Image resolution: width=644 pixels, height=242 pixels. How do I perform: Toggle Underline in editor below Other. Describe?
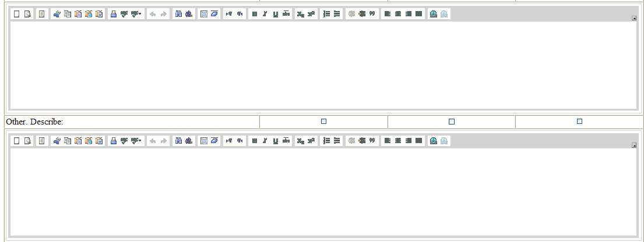[276, 141]
